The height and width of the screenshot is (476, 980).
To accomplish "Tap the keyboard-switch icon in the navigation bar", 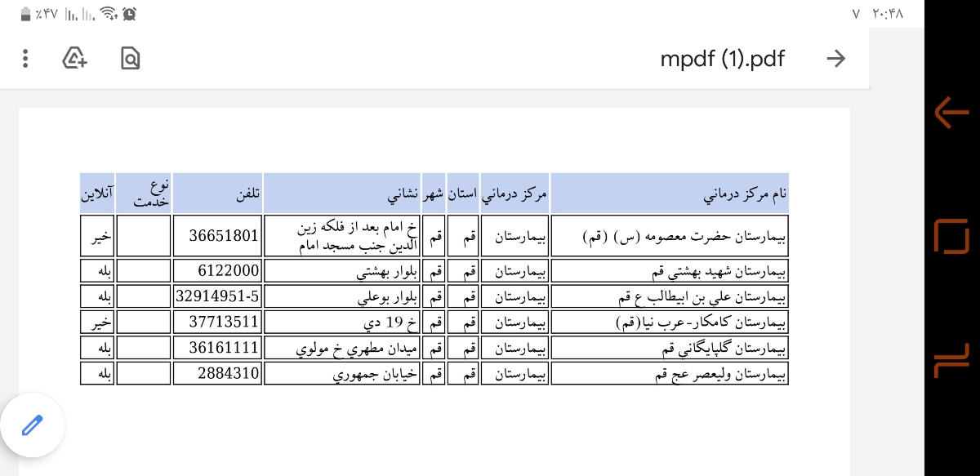I will click(x=950, y=359).
